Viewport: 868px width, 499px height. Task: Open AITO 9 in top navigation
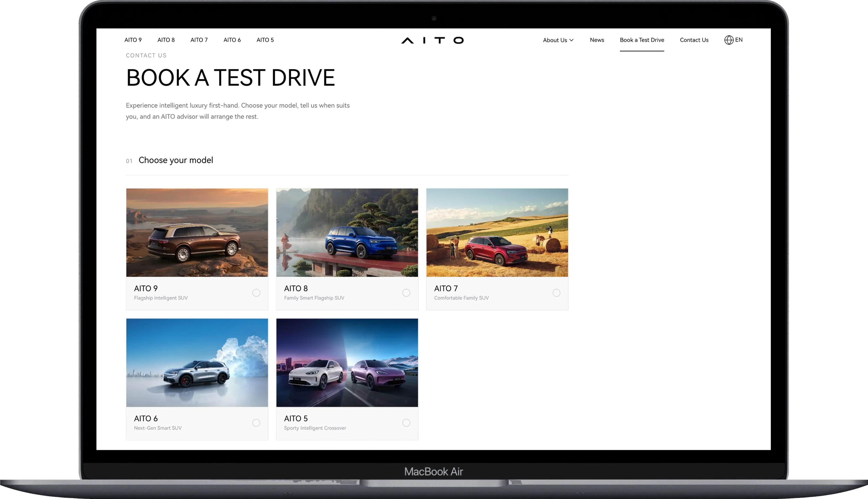133,40
